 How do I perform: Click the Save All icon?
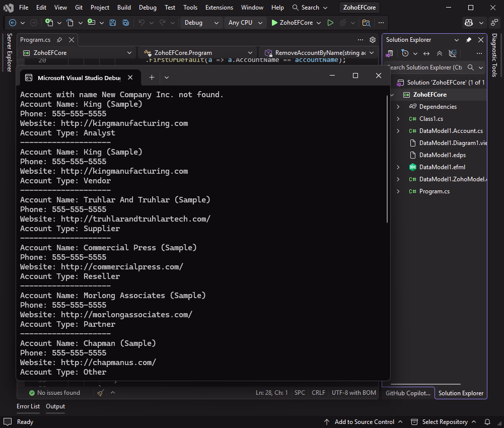tap(125, 23)
